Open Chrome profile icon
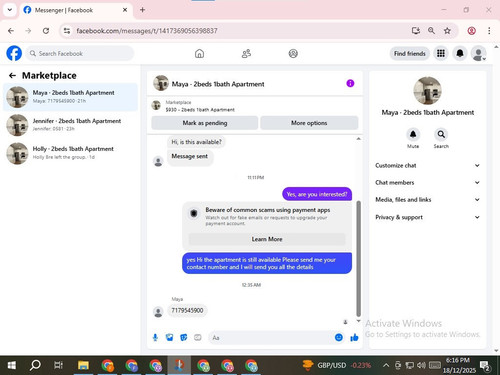500x375 pixels. [x=471, y=31]
